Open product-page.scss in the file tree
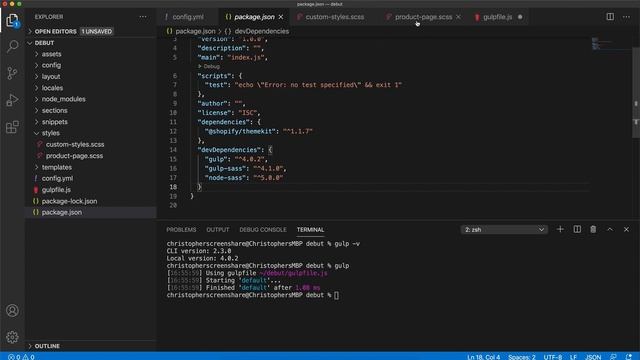 click(x=74, y=156)
